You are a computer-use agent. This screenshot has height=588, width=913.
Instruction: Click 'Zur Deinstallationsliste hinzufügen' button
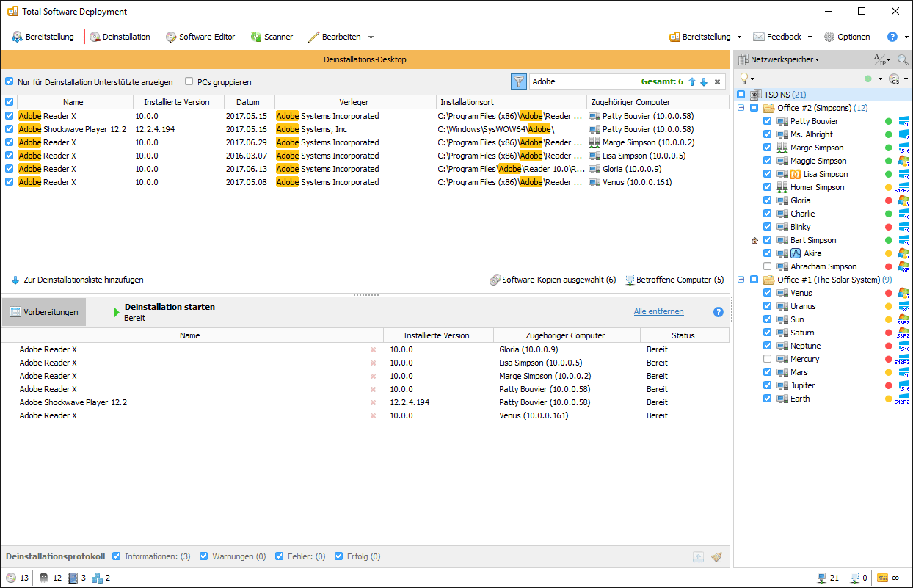[x=77, y=280]
